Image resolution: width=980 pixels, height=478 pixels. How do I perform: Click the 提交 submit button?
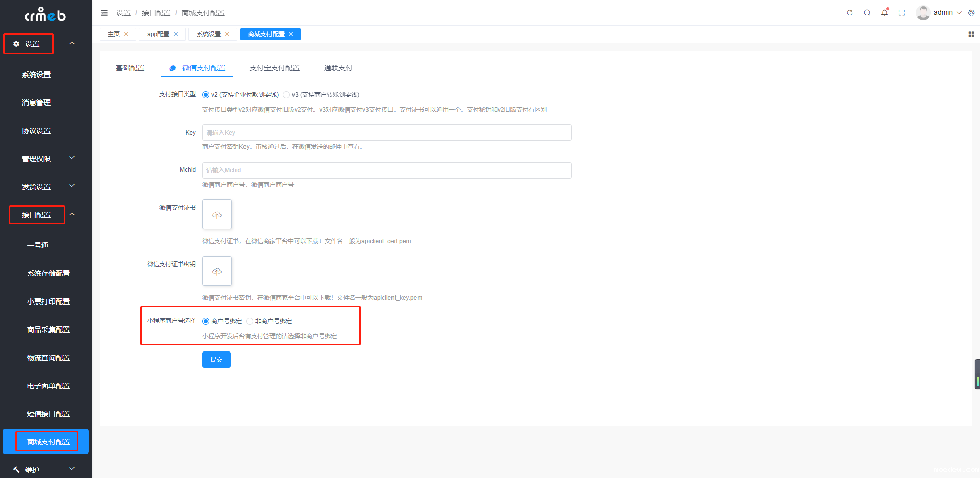coord(216,360)
